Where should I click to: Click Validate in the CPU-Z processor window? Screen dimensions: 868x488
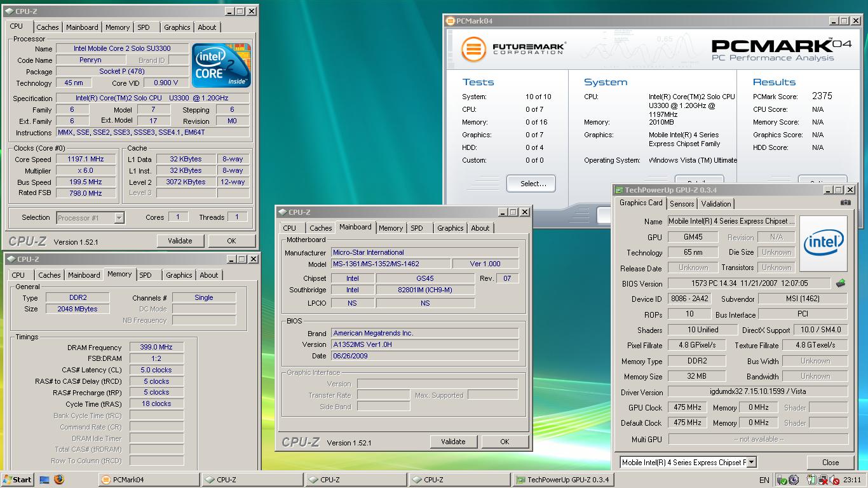point(180,241)
